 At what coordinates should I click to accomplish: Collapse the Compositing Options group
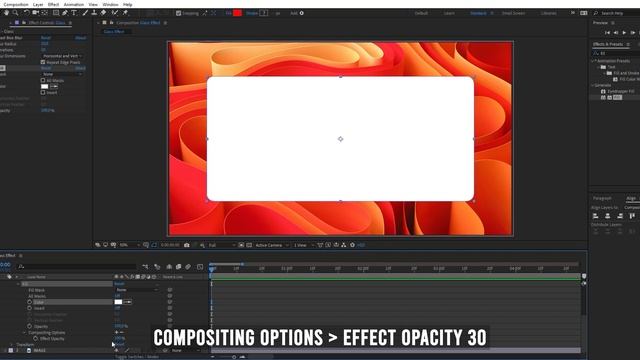pyautogui.click(x=24, y=333)
